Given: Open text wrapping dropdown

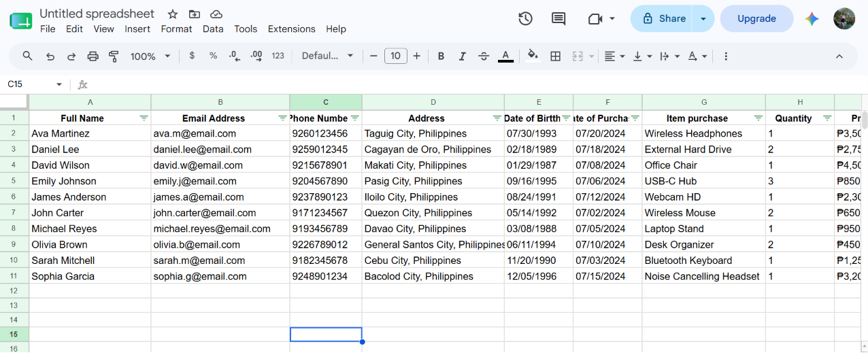Looking at the screenshot, I should click(x=670, y=56).
